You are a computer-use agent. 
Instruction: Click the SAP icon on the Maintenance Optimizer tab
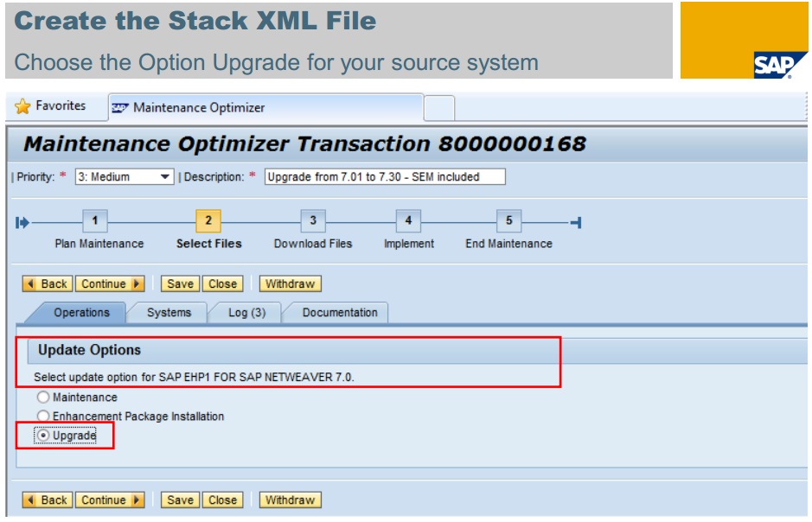[118, 107]
